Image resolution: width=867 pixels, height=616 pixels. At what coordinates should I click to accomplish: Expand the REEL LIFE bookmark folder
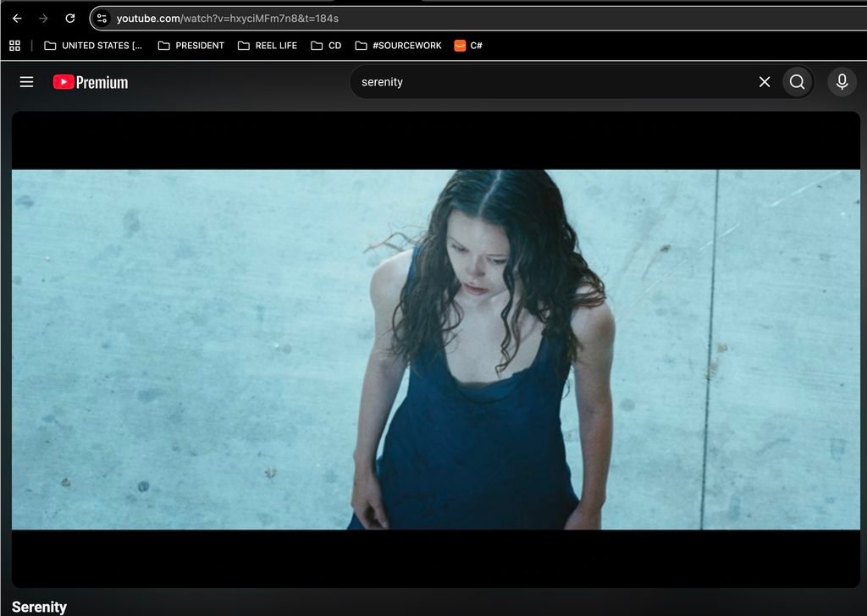coord(267,46)
